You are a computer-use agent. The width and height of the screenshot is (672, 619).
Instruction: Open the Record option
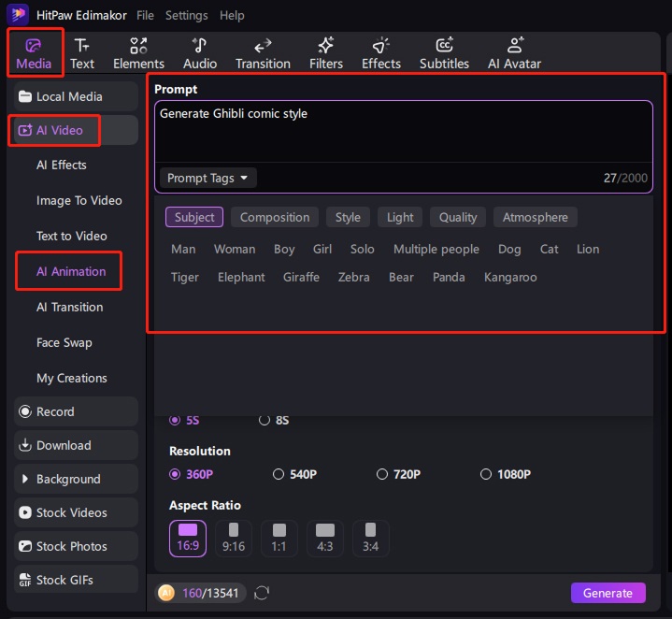tap(76, 411)
